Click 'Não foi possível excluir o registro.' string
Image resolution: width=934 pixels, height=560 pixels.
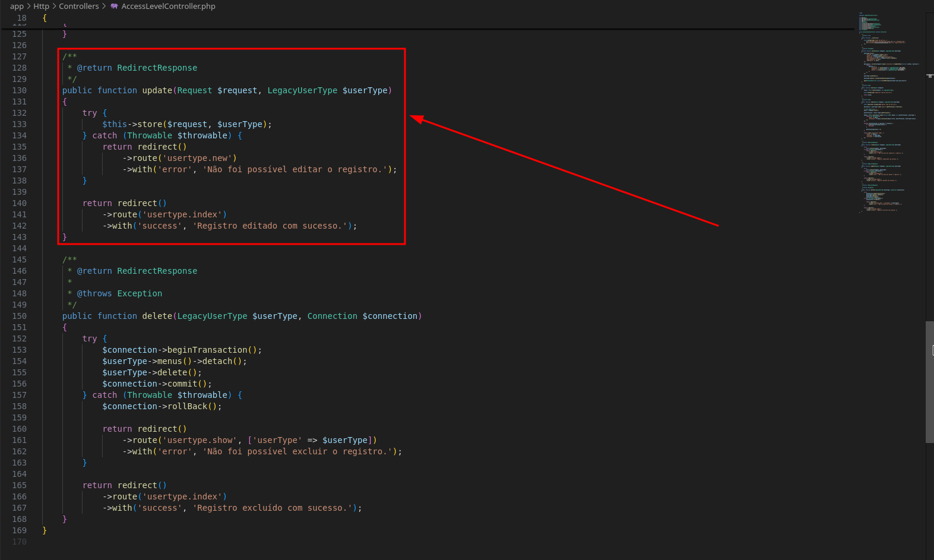(x=297, y=451)
